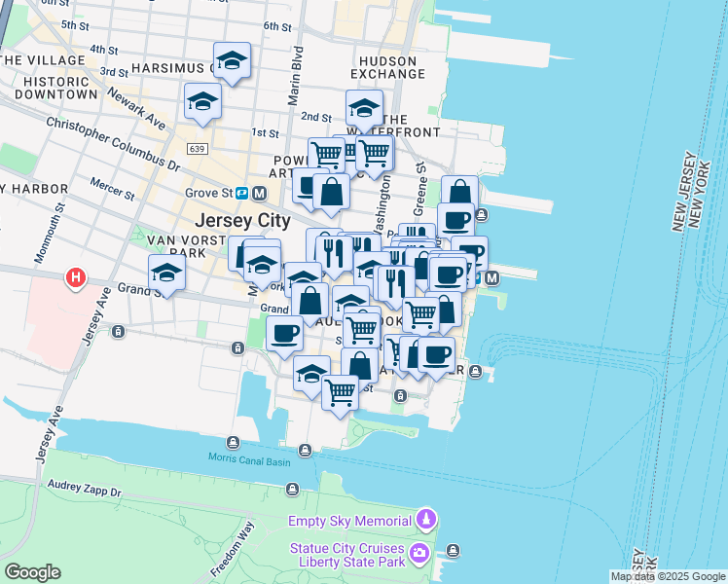Open the Empty Sky Memorial marker
The width and height of the screenshot is (728, 584).
[426, 520]
